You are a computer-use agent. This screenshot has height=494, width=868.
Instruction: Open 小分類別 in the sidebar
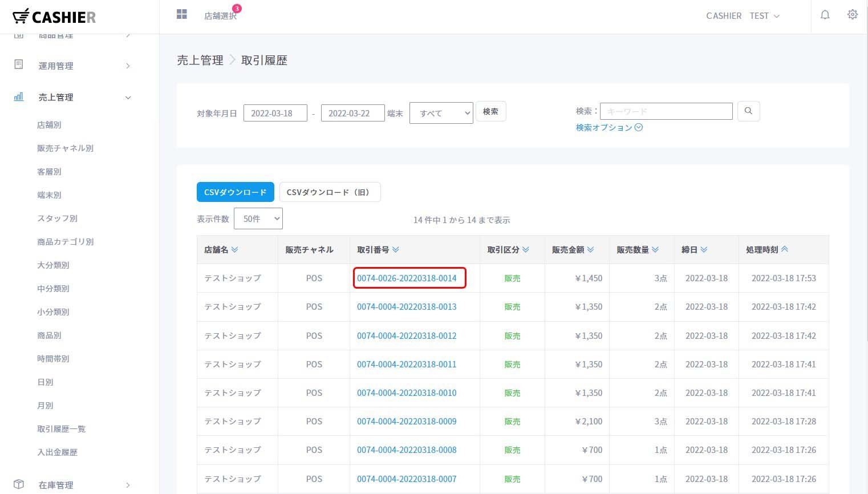point(53,311)
